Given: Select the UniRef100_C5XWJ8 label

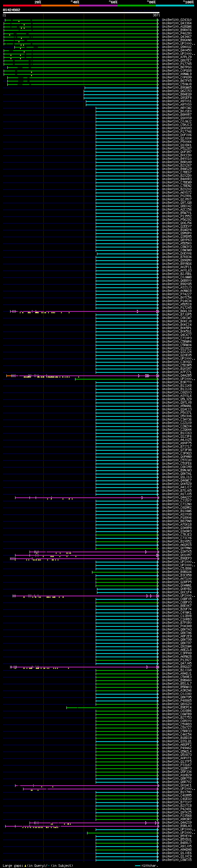Looking at the screenshot, I should 176,84.
